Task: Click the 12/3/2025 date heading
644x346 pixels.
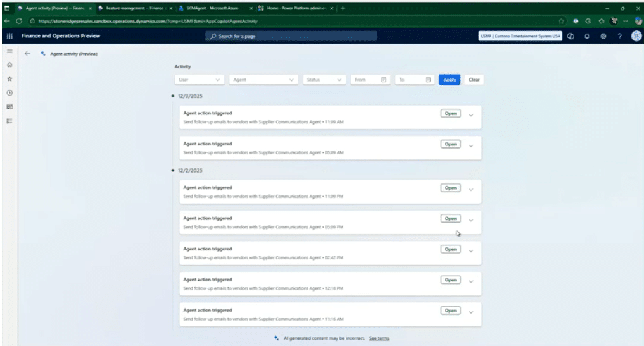Action: click(190, 96)
